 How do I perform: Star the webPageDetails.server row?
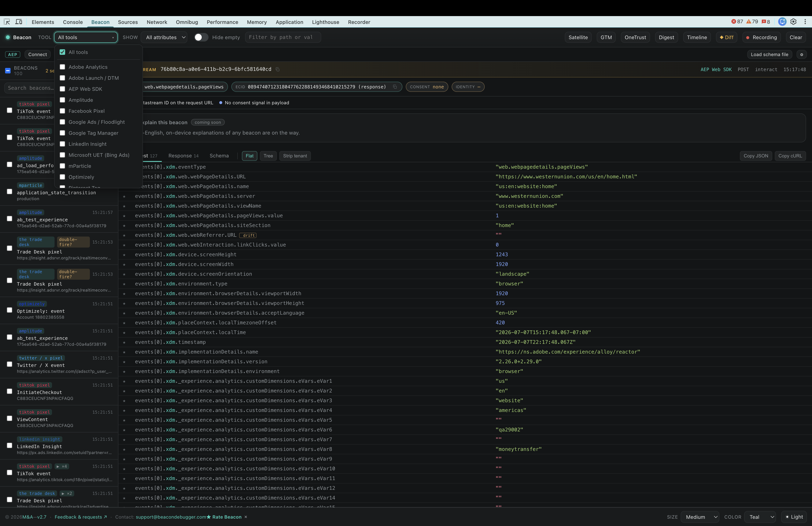click(x=124, y=196)
